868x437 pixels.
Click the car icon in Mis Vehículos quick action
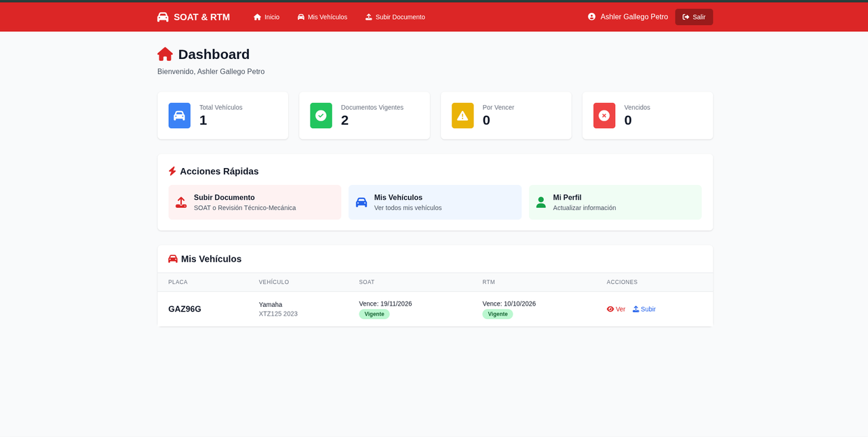(361, 203)
